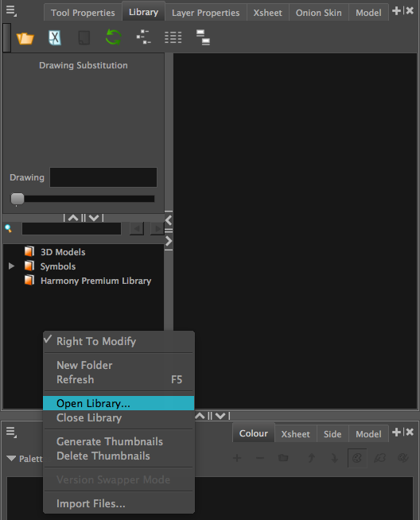The image size is (420, 520).
Task: Click the Xsheet document icon in toolbar
Action: [x=54, y=38]
